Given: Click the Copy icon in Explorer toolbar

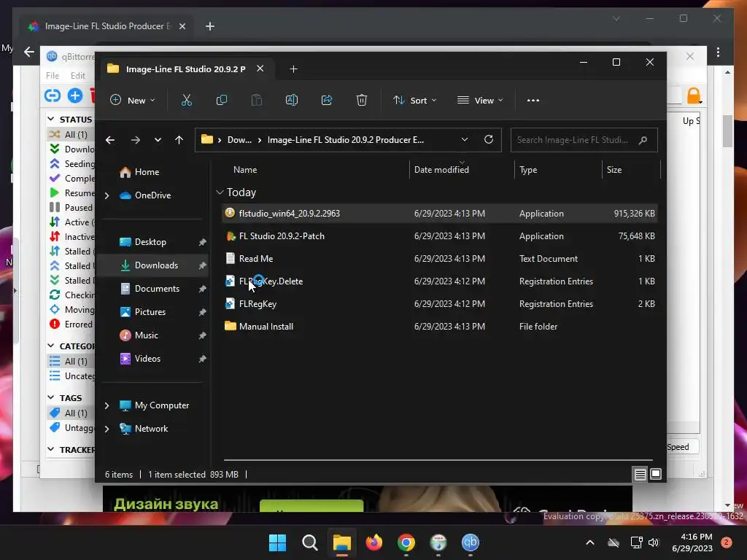Looking at the screenshot, I should pos(222,100).
